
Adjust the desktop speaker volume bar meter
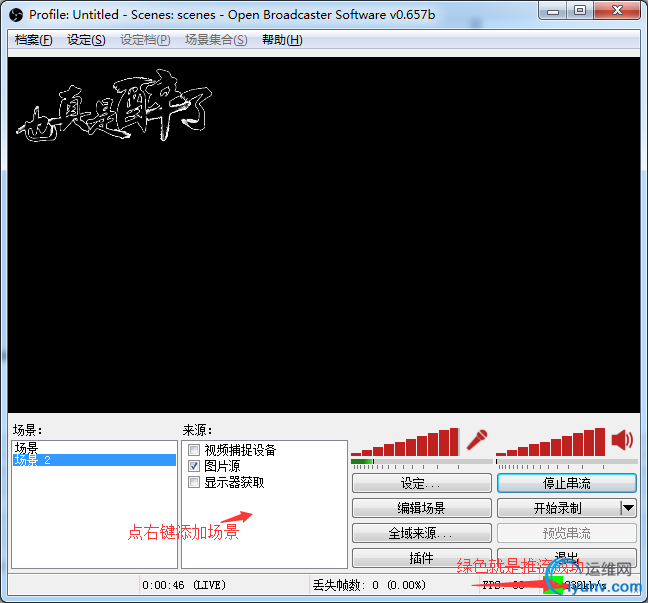550,442
